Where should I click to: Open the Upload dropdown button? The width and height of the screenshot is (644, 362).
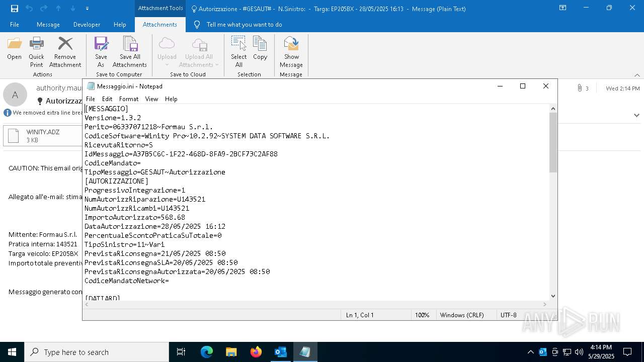tap(167, 52)
